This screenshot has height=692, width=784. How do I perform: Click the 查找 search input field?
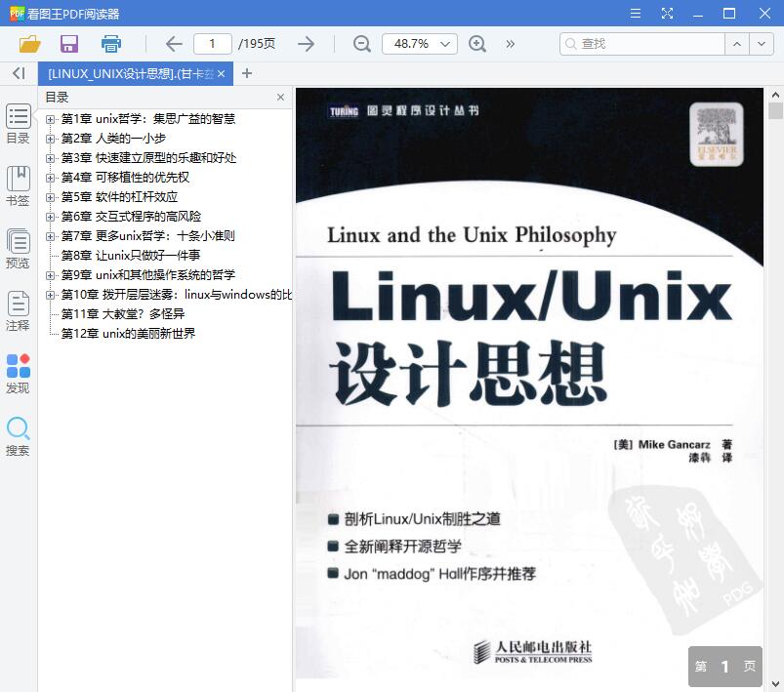click(x=642, y=44)
